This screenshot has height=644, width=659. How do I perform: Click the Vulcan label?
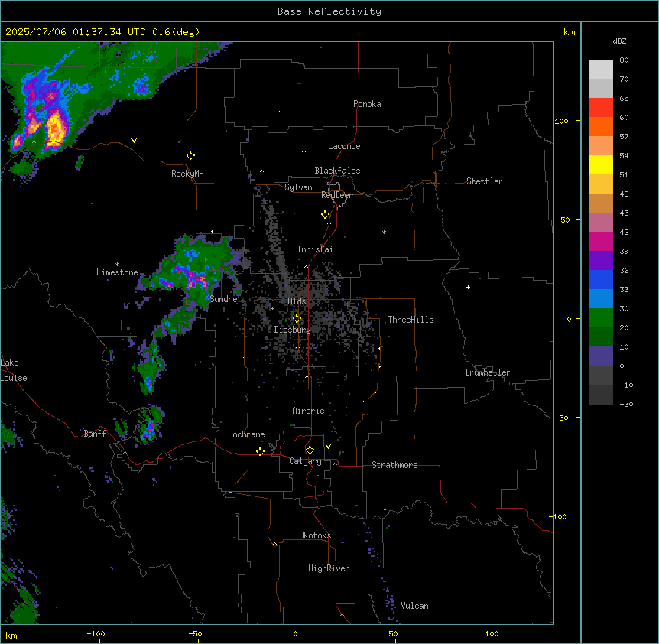coord(415,606)
